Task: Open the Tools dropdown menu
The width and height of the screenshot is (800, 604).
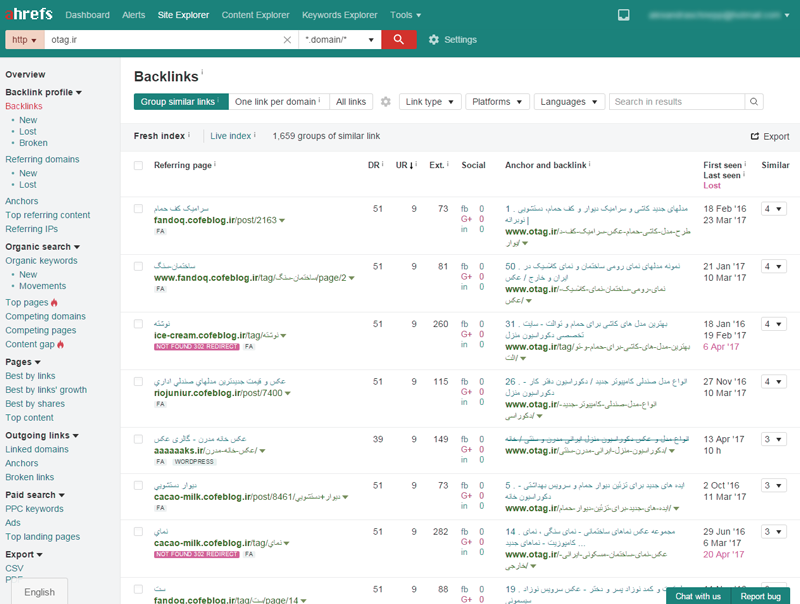Action: coord(406,15)
